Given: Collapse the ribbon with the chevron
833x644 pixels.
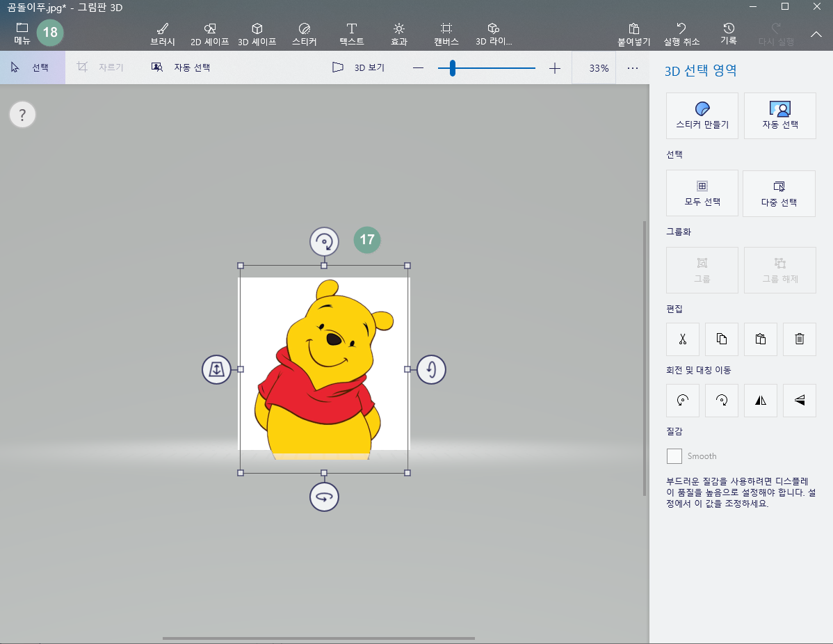Looking at the screenshot, I should (816, 34).
